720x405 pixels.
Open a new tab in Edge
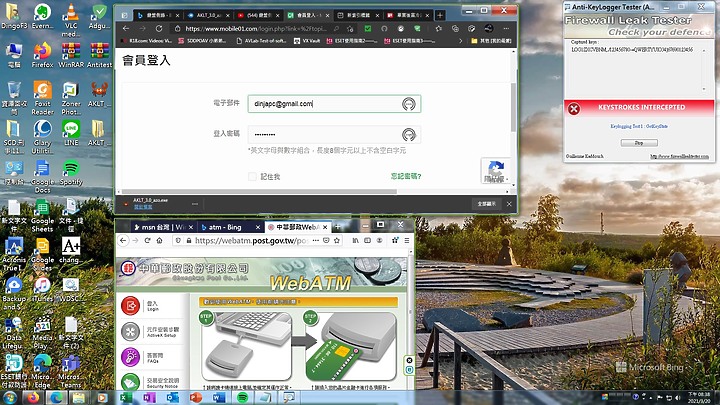[x=439, y=15]
